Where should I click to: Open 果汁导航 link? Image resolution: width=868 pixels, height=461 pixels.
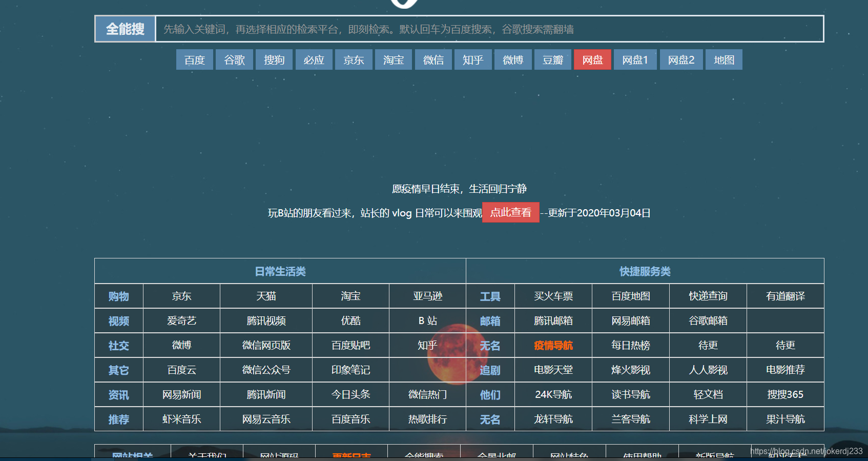point(786,419)
